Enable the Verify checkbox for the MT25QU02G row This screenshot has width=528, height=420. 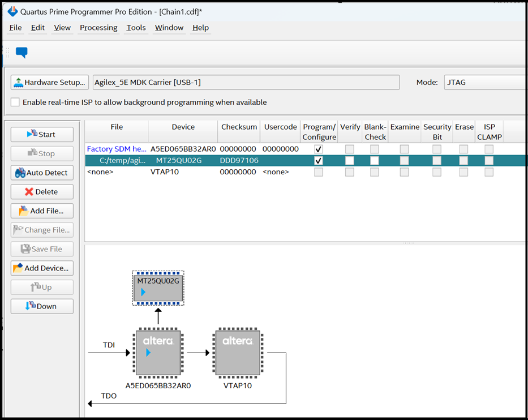[x=350, y=161]
